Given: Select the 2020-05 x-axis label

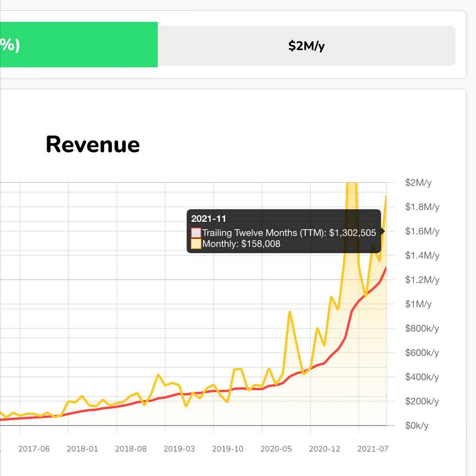Looking at the screenshot, I should (277, 449).
